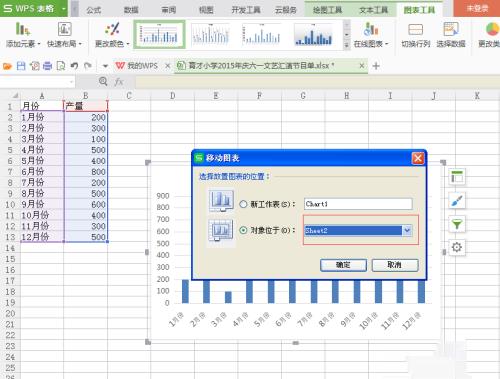Viewport: 500px width, 379px height.
Task: Click the formula bar input area
Action: 317,81
